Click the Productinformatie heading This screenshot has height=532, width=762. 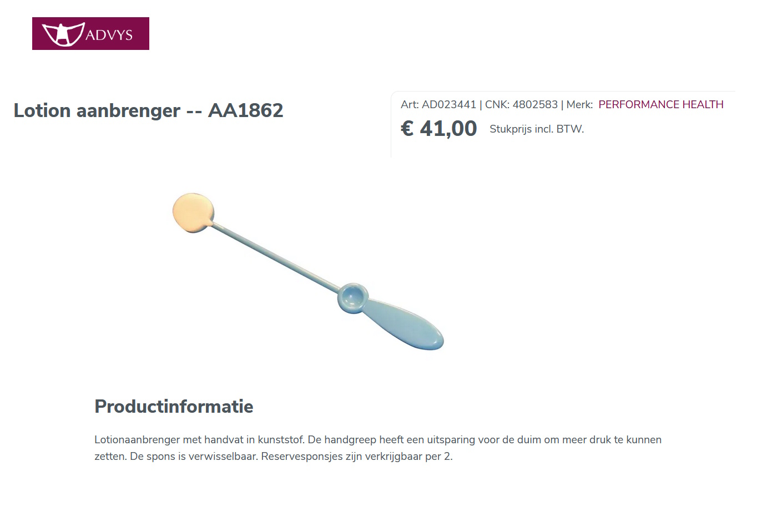pos(174,406)
